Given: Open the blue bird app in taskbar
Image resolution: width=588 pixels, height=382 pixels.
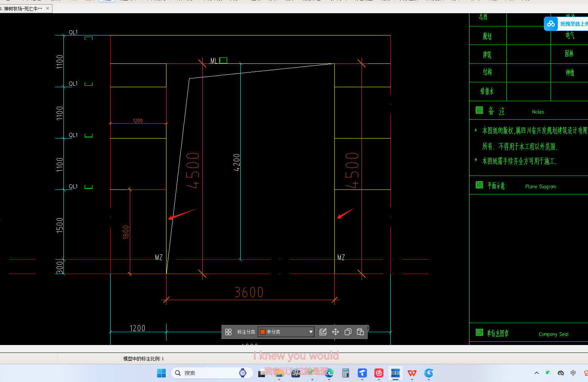Looking at the screenshot, I should (362, 373).
